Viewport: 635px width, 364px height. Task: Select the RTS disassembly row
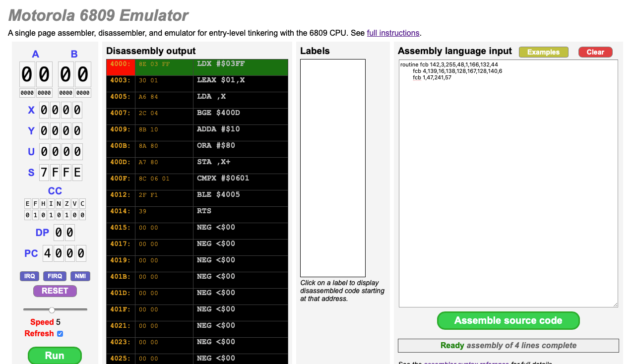click(197, 215)
